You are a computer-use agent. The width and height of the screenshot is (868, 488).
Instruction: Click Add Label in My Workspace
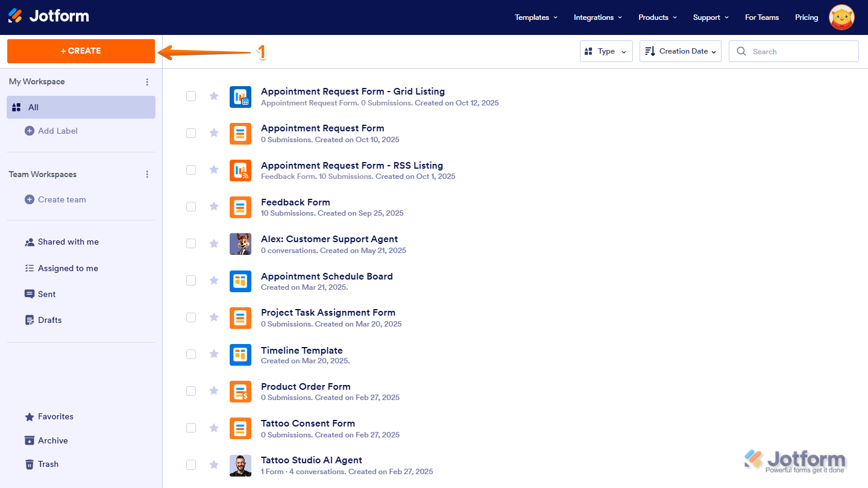57,131
